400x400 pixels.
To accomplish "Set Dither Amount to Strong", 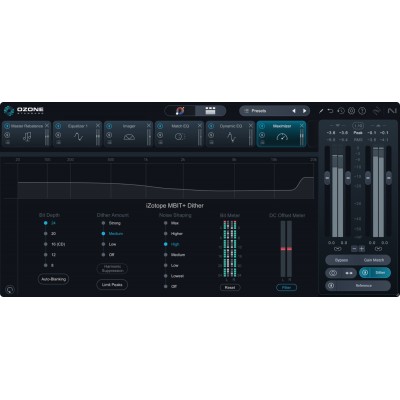I will coord(112,223).
